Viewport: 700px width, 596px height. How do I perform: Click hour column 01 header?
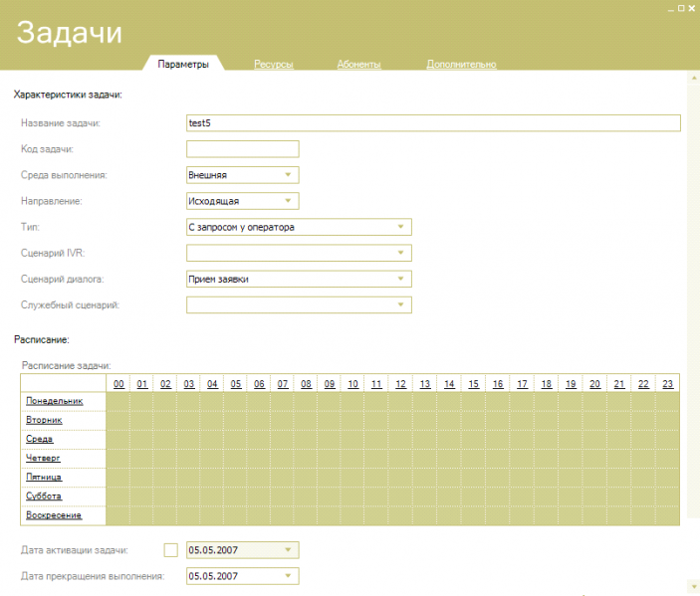[x=142, y=384]
